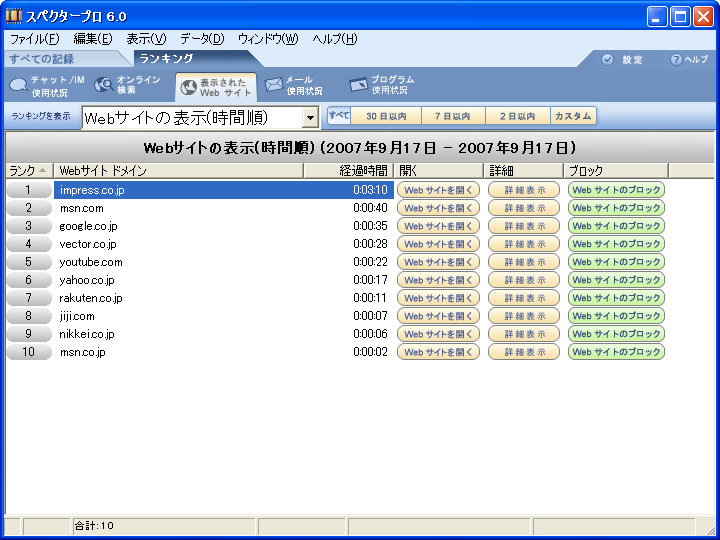Viewport: 720px width, 540px height.
Task: Click the 設定 checkmark icon
Action: [607, 60]
